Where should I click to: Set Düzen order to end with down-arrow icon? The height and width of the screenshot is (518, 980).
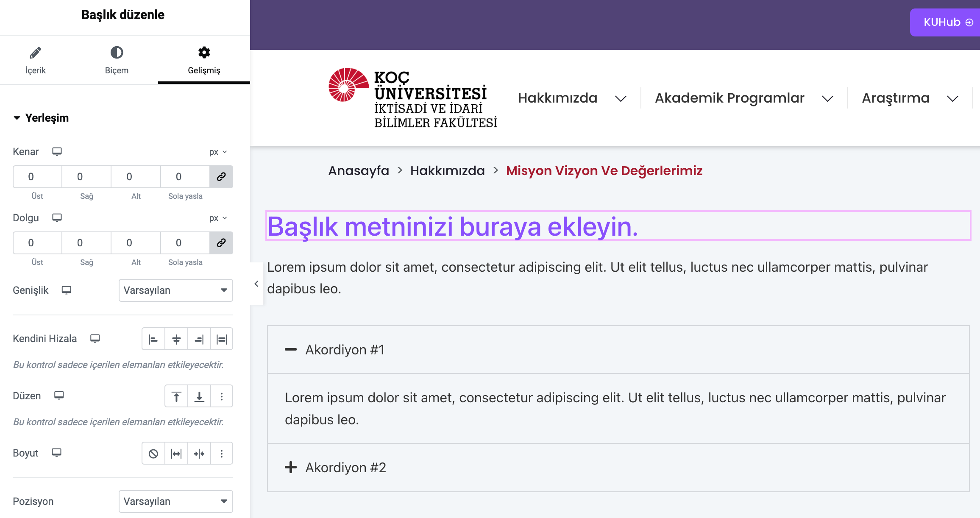point(199,396)
